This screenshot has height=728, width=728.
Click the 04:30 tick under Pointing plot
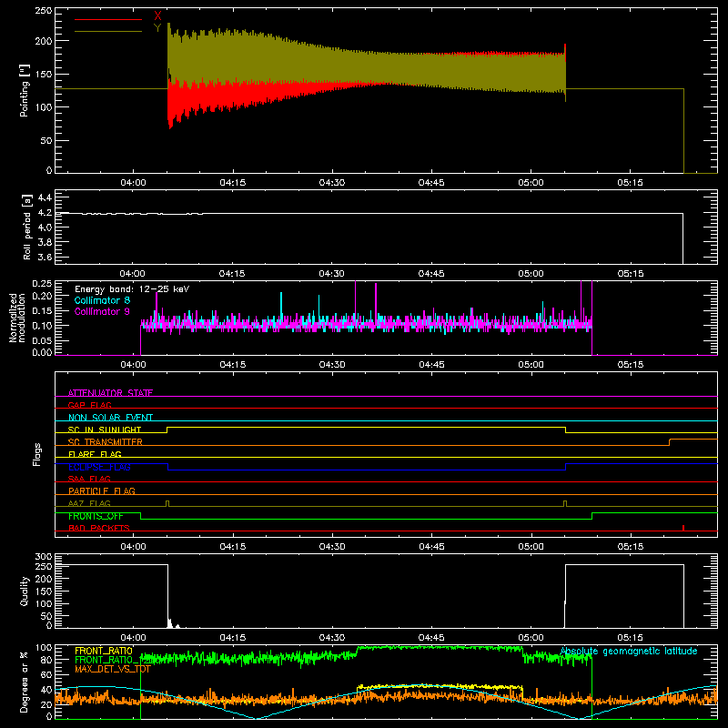tap(332, 183)
